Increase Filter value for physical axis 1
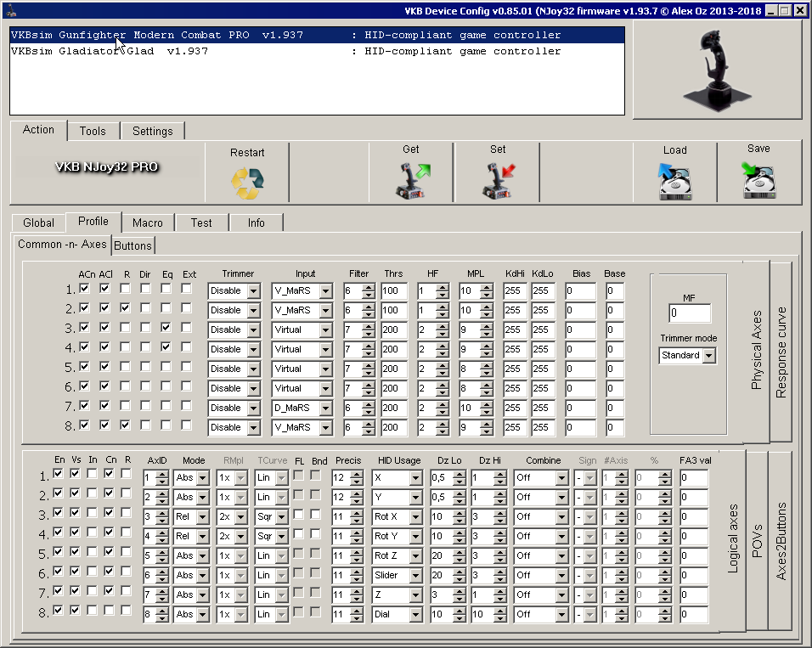This screenshot has height=648, width=812. coord(368,286)
